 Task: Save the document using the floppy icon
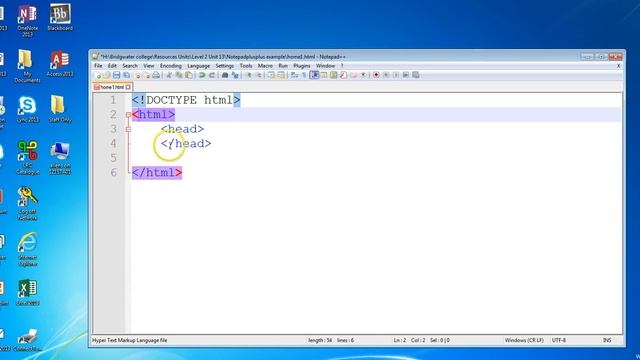point(116,75)
